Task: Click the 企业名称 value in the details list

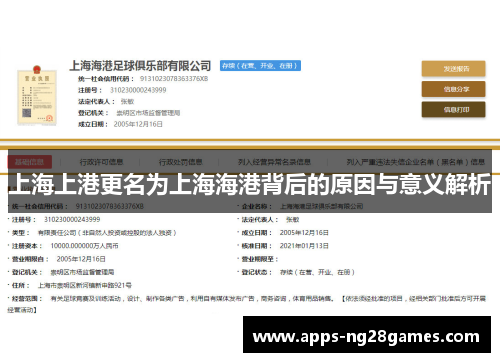Action: click(321, 206)
